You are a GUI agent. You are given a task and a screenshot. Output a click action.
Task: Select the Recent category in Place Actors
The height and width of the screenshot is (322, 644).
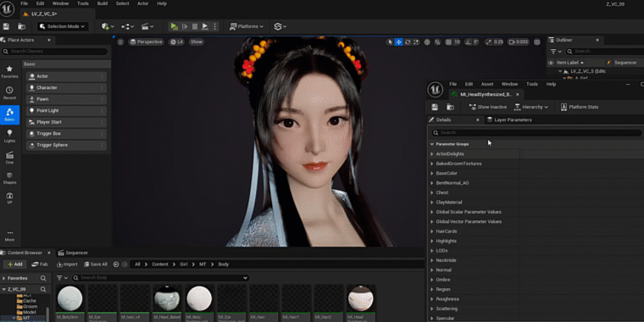click(x=9, y=93)
